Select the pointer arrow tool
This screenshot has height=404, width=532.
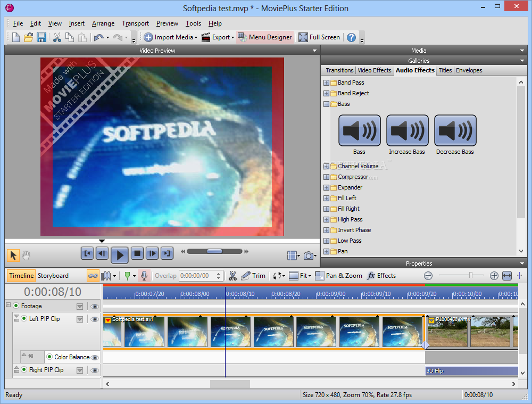pyautogui.click(x=13, y=255)
